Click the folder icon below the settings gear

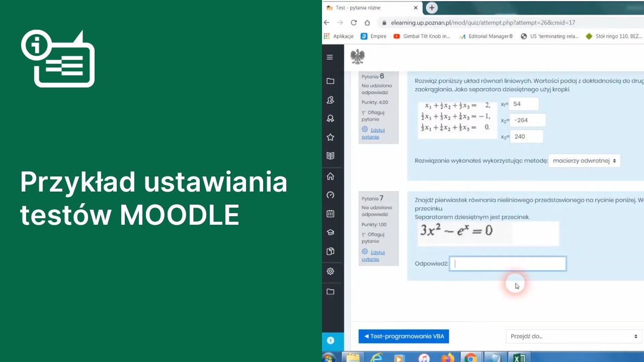[330, 292]
